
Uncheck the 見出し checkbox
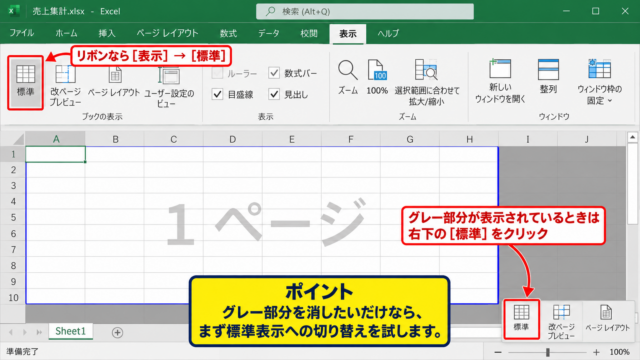(x=274, y=95)
